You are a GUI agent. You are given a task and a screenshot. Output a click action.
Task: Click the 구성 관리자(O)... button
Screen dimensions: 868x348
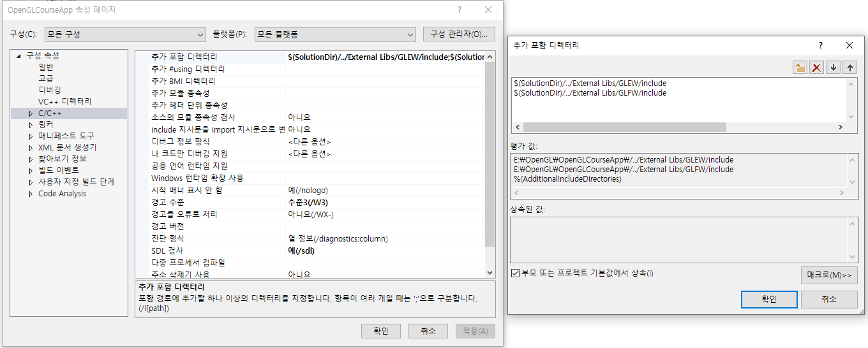click(459, 34)
